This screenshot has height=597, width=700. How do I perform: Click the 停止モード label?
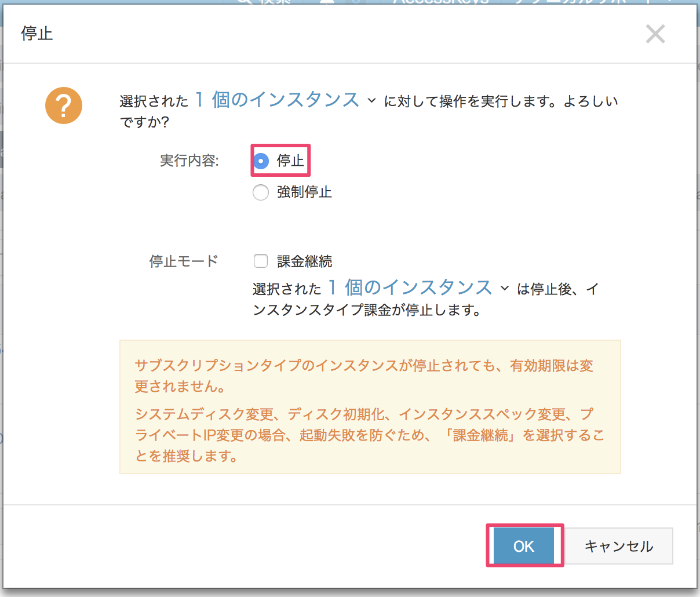click(x=184, y=261)
